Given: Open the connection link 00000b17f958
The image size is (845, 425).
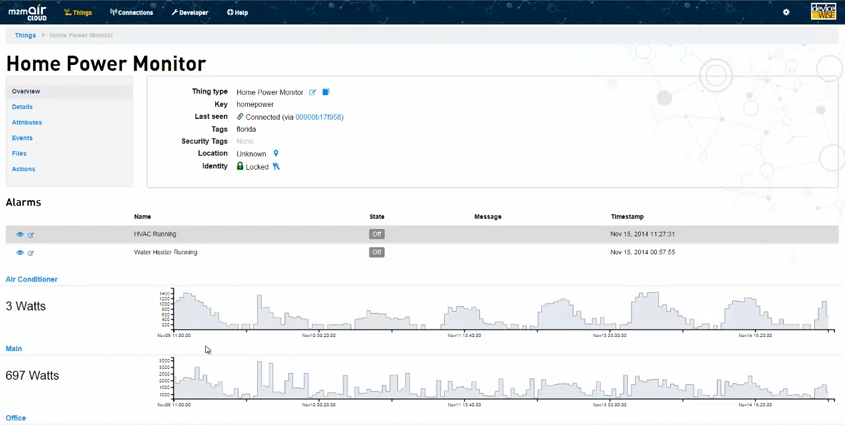Looking at the screenshot, I should coord(319,117).
